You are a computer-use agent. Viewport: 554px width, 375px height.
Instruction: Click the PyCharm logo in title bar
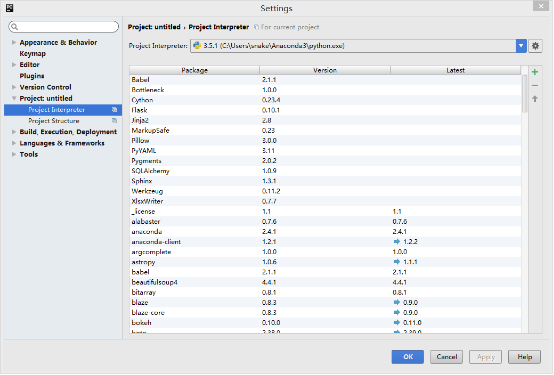pyautogui.click(x=10, y=8)
